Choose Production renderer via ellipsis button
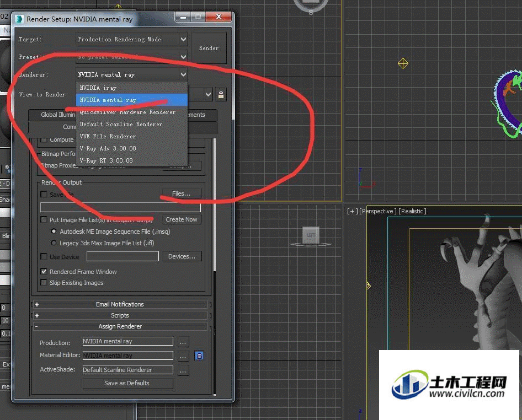This screenshot has height=420, width=522. point(183,342)
